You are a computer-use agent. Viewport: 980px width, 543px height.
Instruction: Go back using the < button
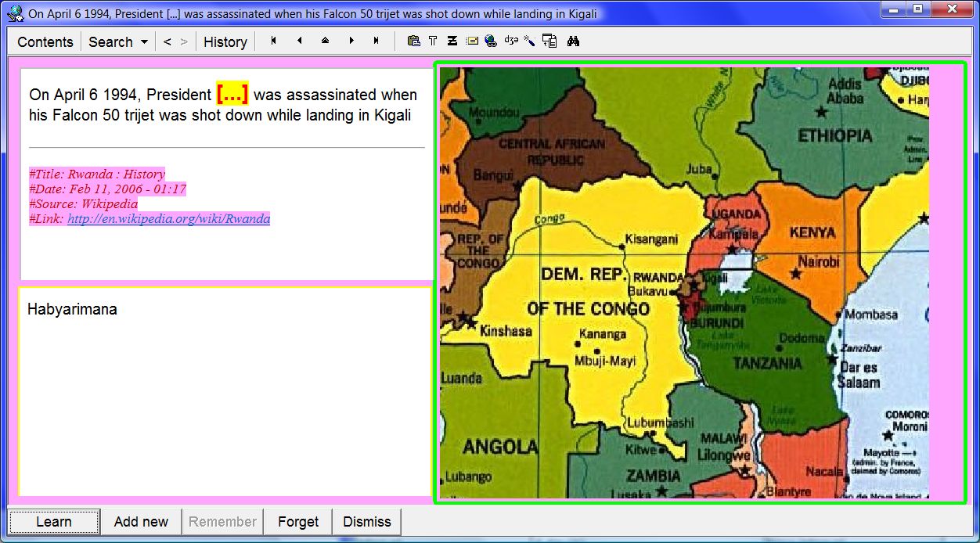[x=168, y=42]
